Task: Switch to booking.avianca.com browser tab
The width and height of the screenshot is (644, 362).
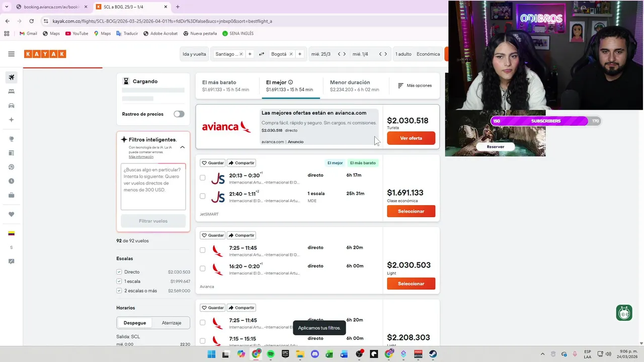Action: (51, 7)
